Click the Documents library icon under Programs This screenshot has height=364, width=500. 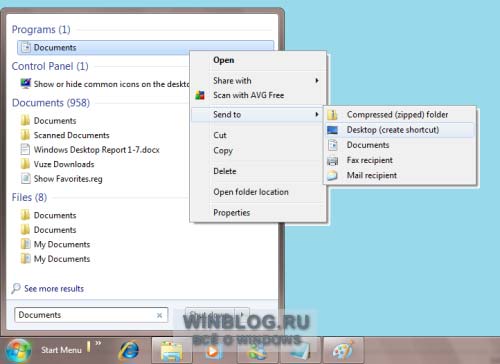click(26, 47)
